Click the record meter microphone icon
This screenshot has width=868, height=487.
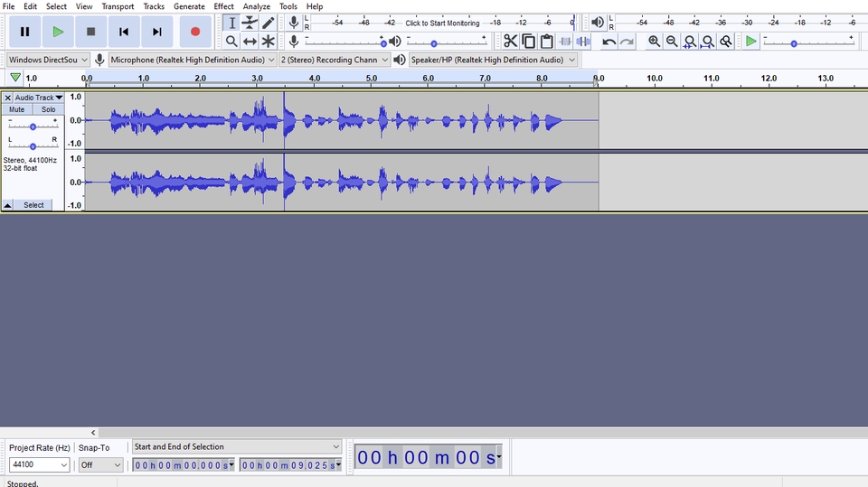[x=294, y=22]
